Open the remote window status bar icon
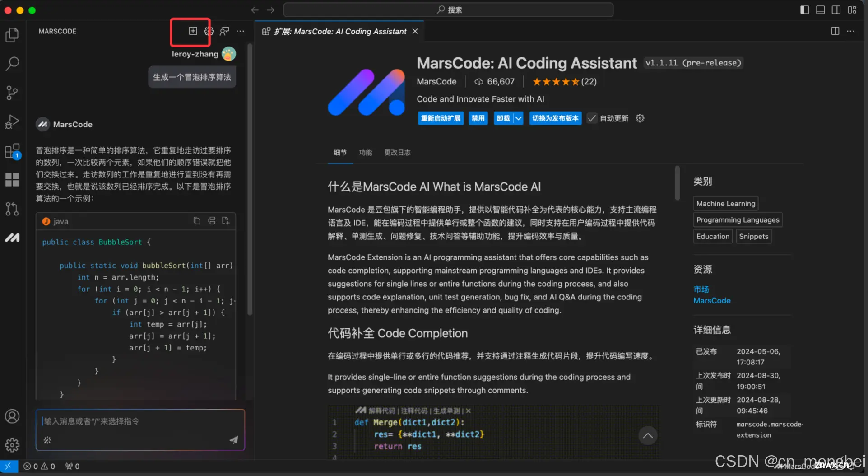 click(9, 466)
